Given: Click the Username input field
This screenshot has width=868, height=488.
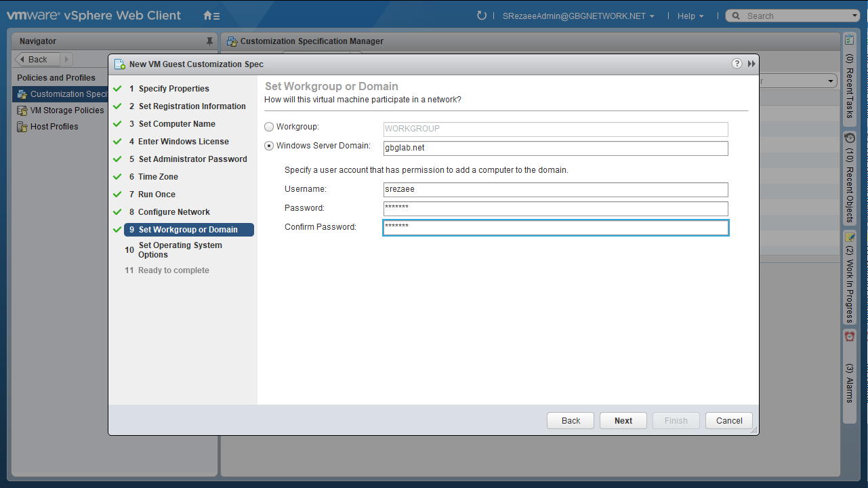Looking at the screenshot, I should point(555,190).
